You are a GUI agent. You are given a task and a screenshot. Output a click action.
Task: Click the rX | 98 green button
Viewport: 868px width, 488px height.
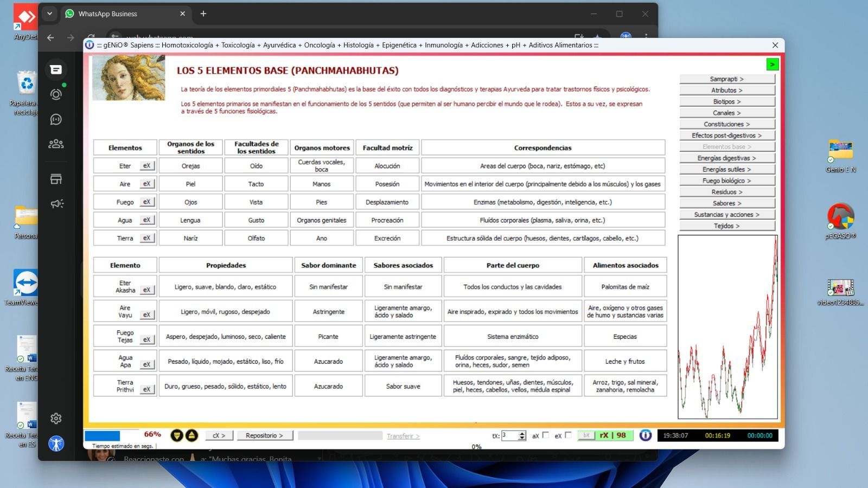615,435
